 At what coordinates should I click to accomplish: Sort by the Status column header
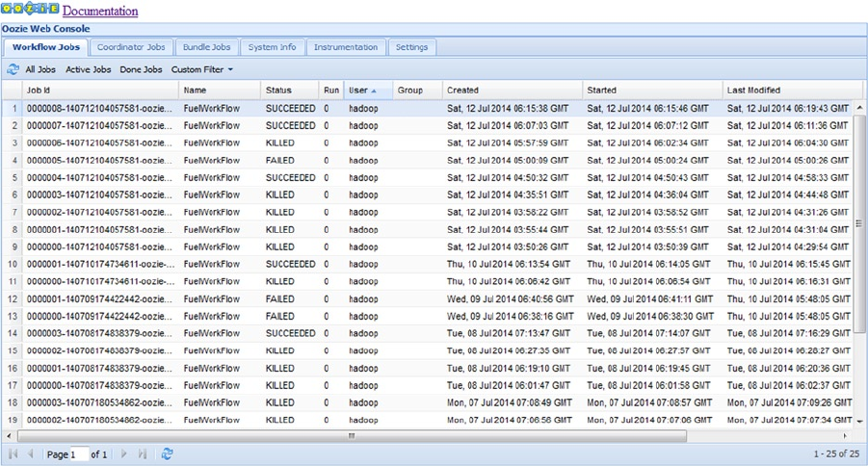pyautogui.click(x=290, y=91)
